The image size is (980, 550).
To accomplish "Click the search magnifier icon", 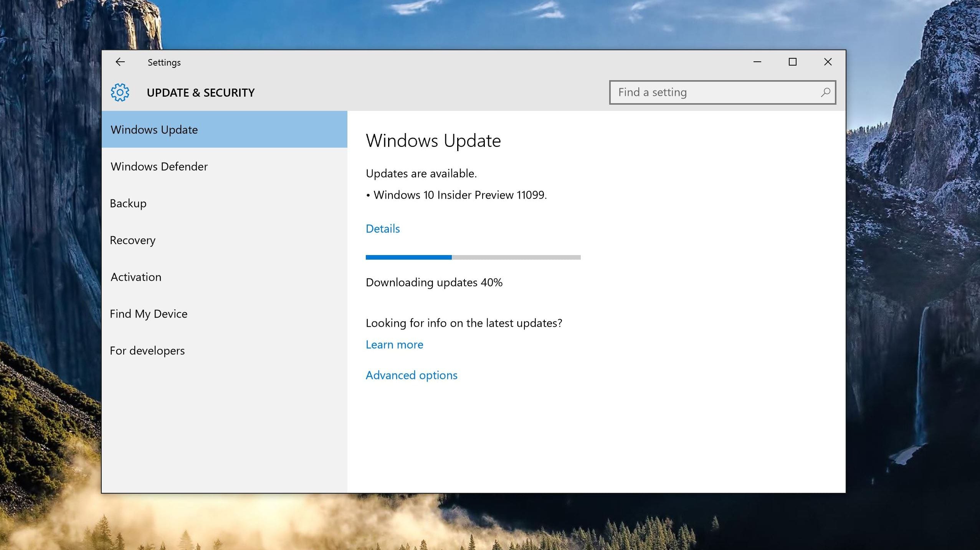I will tap(825, 92).
